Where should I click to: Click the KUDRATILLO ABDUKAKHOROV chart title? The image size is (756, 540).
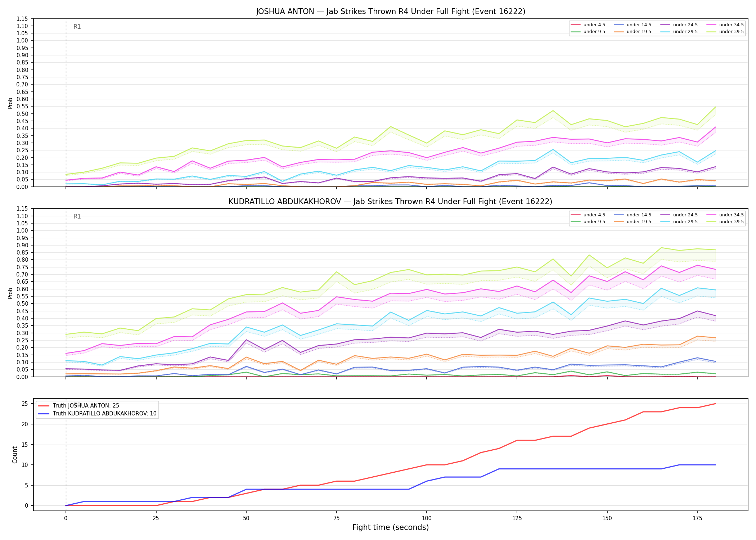(x=391, y=202)
